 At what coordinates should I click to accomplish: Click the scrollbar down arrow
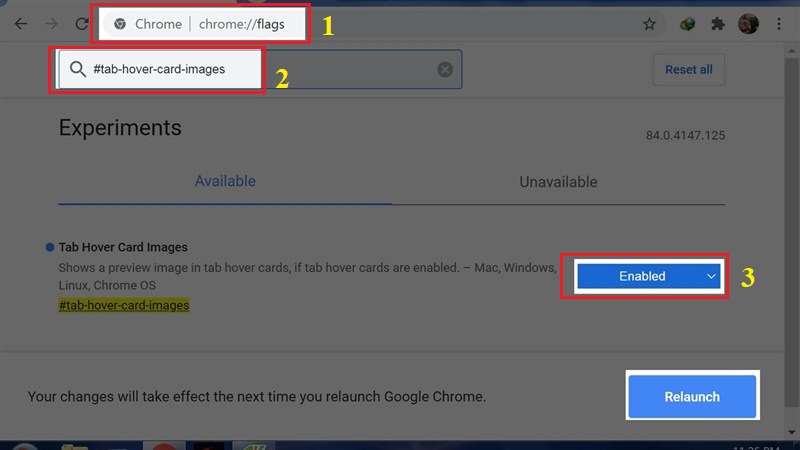(791, 432)
